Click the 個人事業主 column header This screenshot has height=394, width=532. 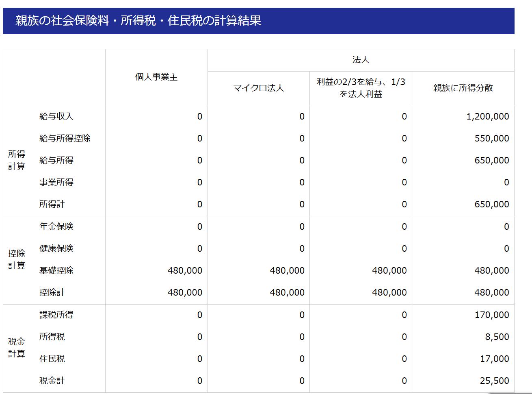point(156,77)
